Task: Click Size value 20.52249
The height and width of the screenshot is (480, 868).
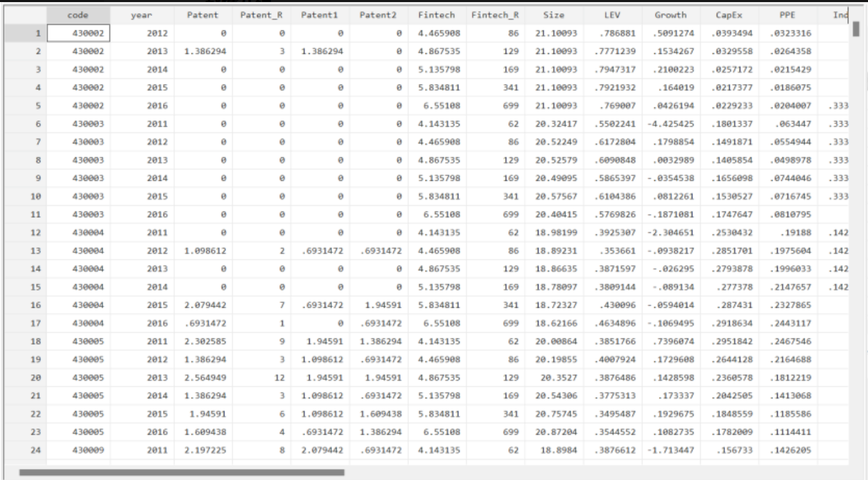Action: coord(558,141)
